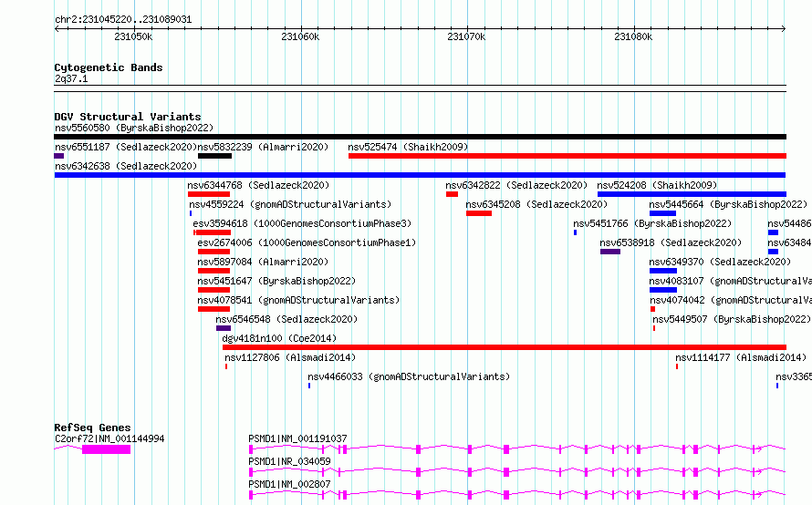Click the blue nsv524208 variant bar

point(692,194)
